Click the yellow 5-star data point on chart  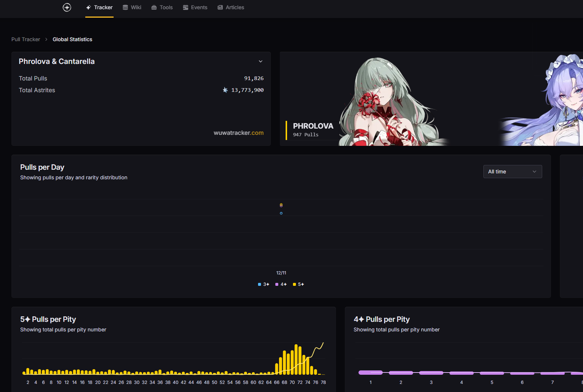(x=281, y=205)
